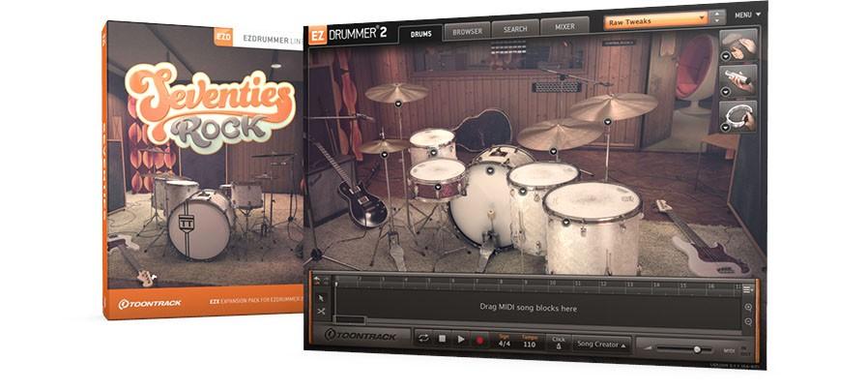The width and height of the screenshot is (868, 390).
Task: Open the hand claps dropdown arrow
Action: click(x=725, y=56)
